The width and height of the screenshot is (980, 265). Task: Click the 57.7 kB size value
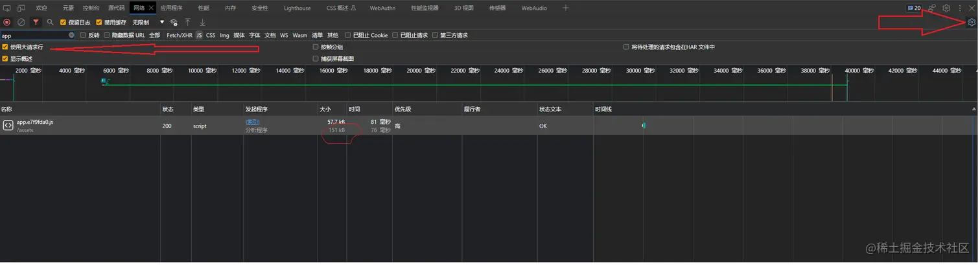pyautogui.click(x=336, y=122)
